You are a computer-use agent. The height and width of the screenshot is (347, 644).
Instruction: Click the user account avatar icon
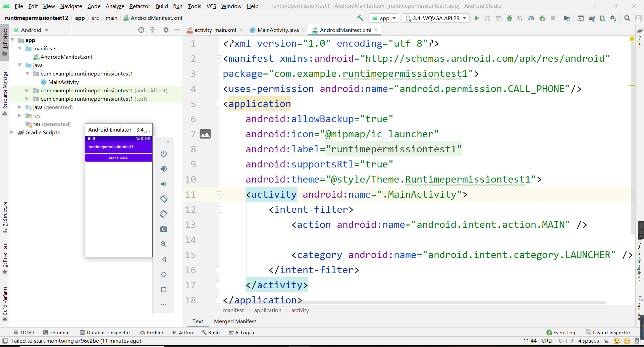click(x=638, y=18)
